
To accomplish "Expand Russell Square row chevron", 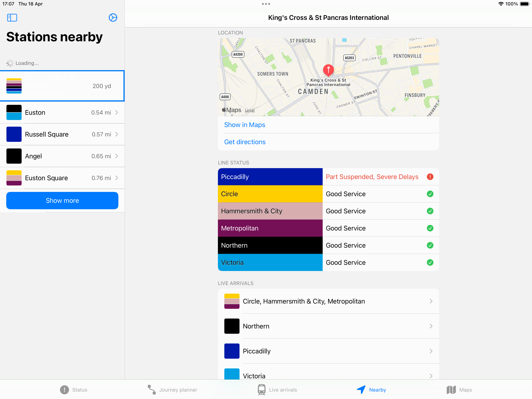I will point(117,134).
